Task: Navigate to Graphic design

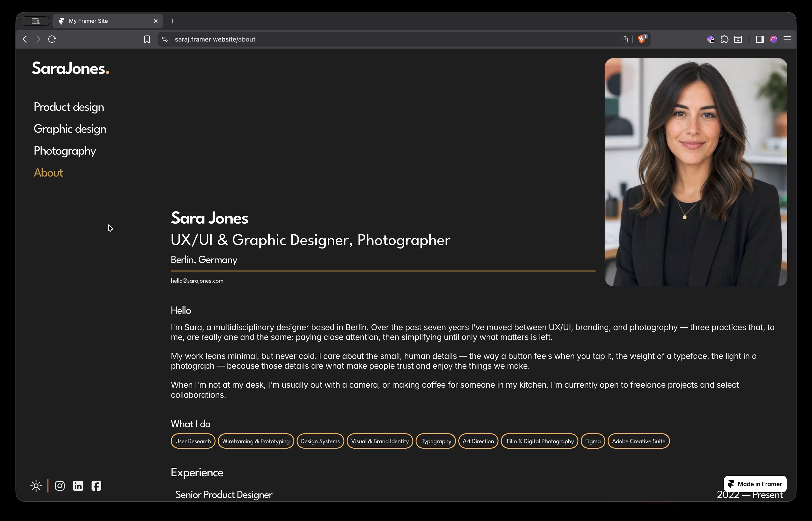Action: 70,129
